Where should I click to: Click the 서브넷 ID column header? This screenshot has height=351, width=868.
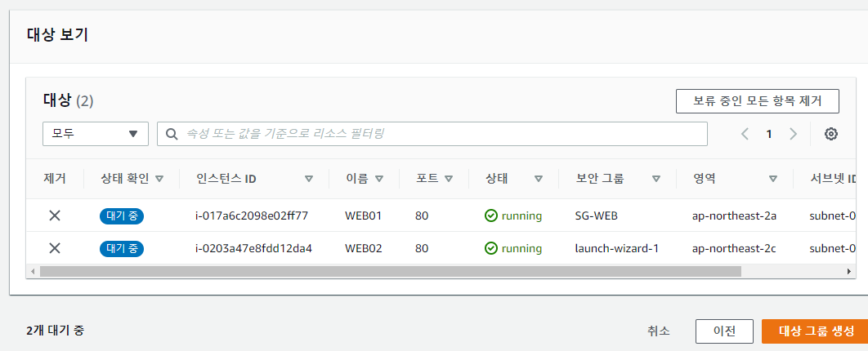[x=833, y=179]
